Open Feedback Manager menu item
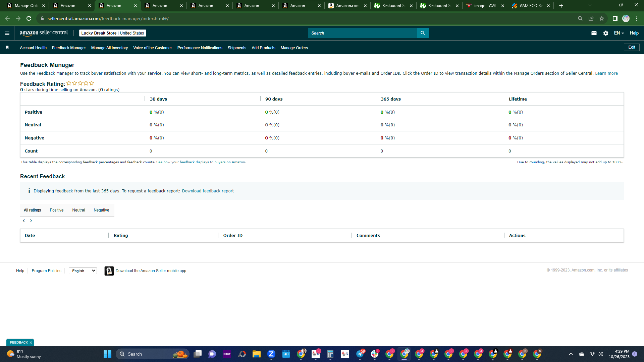Image resolution: width=644 pixels, height=362 pixels. tap(69, 48)
